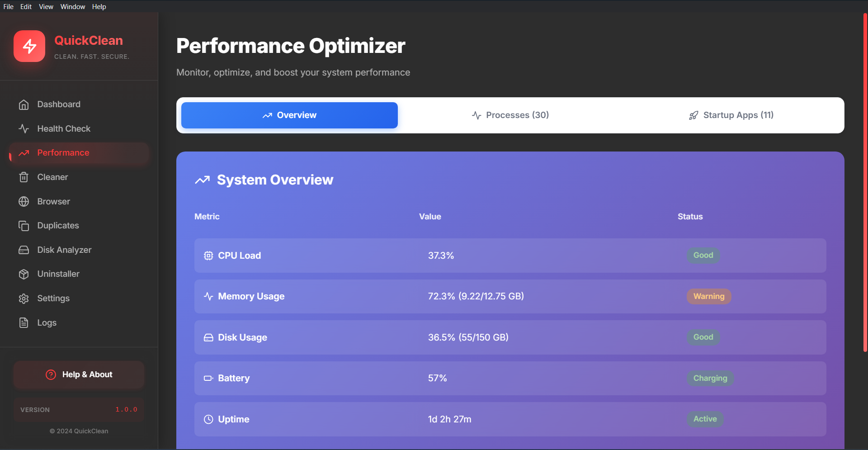Screen dimensions: 868x450
Task: Click the Duplicates finder icon
Action: [x=24, y=225]
